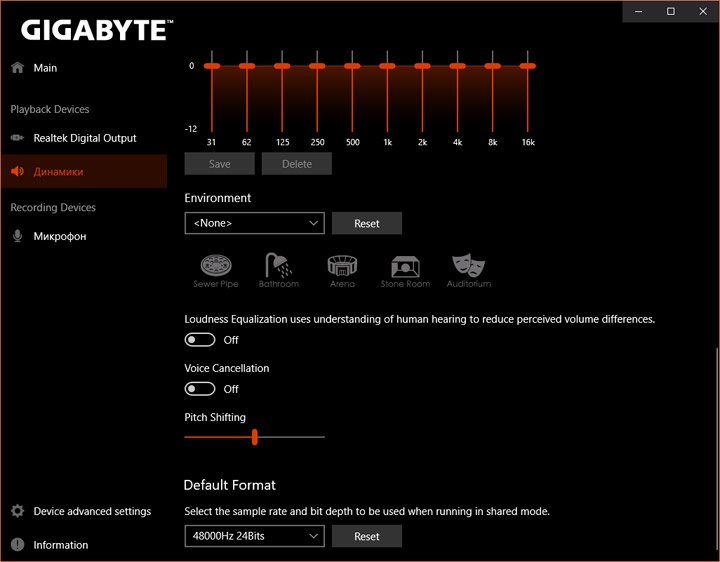Select Динамики playback device label

pyautogui.click(x=58, y=172)
